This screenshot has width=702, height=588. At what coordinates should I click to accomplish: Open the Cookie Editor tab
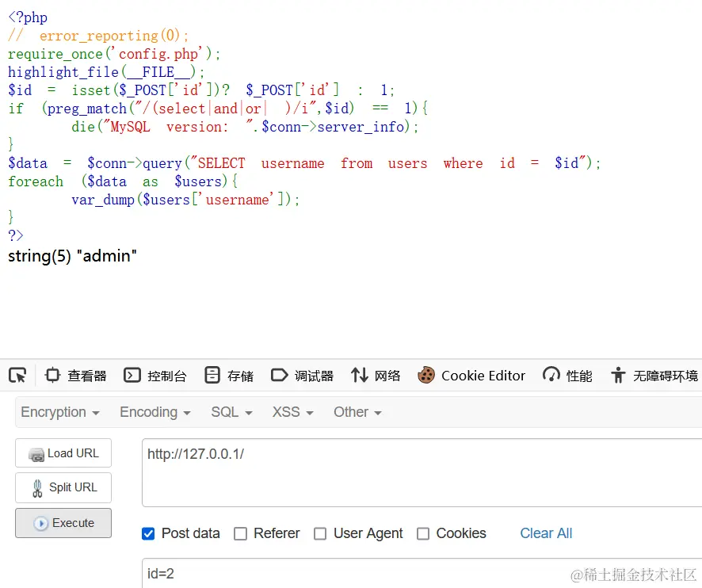pos(471,376)
